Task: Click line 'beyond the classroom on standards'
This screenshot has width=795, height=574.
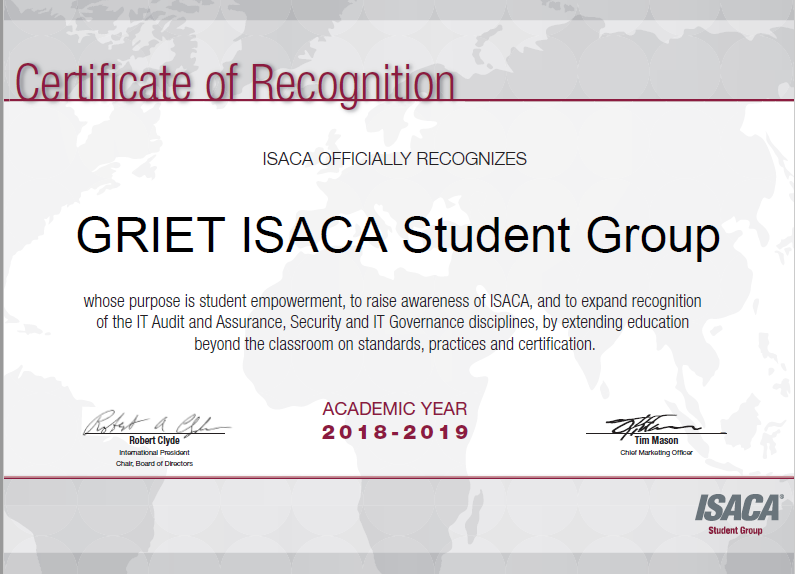Action: (x=394, y=344)
